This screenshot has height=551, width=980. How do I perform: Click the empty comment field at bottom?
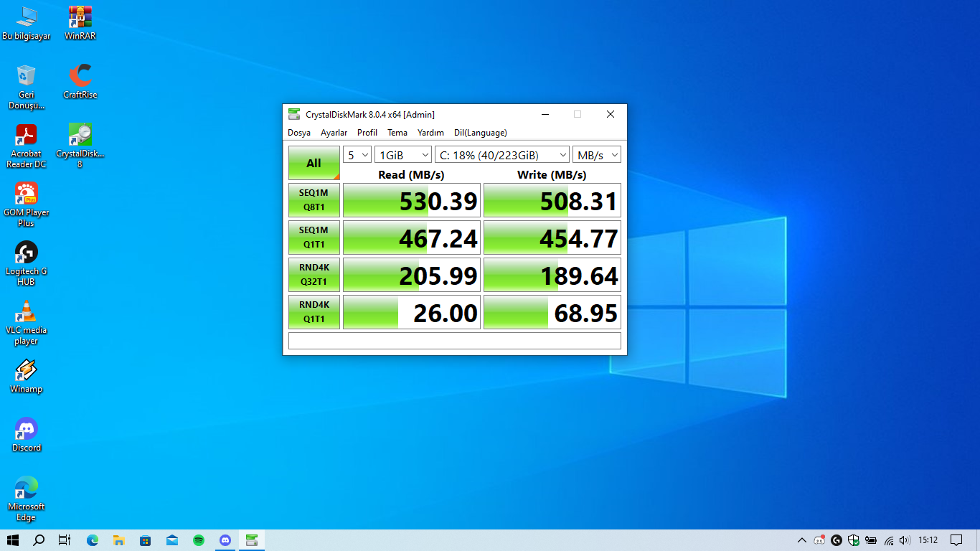[x=455, y=341]
